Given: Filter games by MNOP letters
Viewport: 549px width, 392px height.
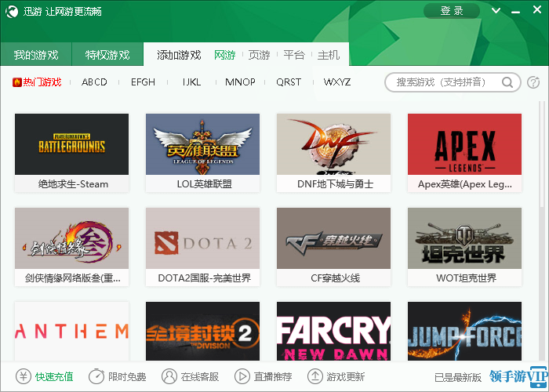Looking at the screenshot, I should pos(240,82).
